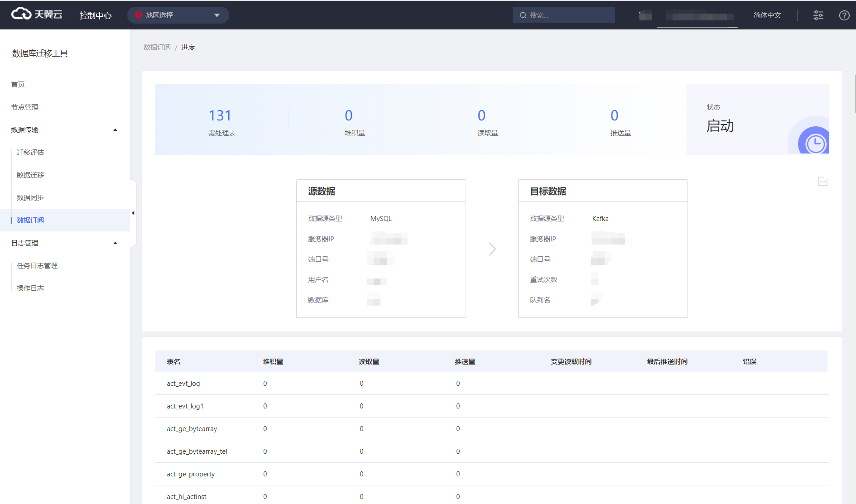Viewport: 856px width, 504px height.
Task: Click the 源数据 panel heading
Action: [322, 191]
